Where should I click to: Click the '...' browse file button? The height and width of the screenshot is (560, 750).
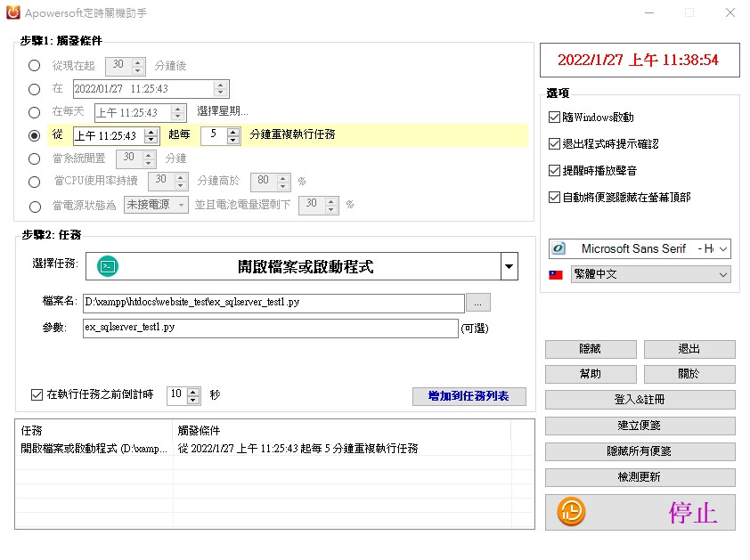(x=477, y=302)
